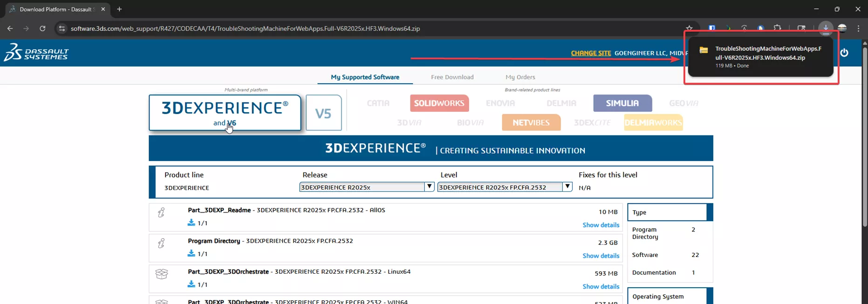Open a new browser tab
868x304 pixels.
119,9
